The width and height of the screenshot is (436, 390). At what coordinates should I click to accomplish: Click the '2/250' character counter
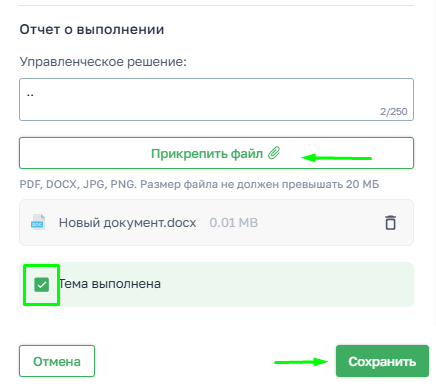(394, 111)
